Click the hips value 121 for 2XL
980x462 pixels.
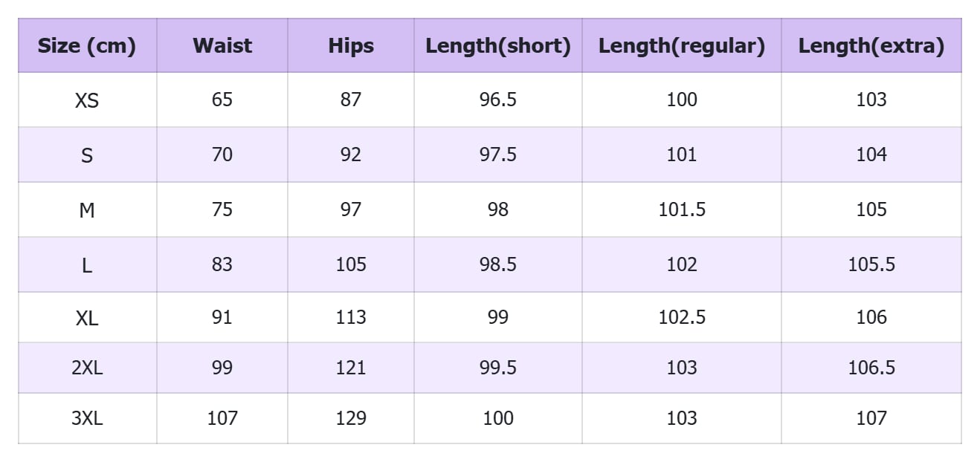point(350,368)
